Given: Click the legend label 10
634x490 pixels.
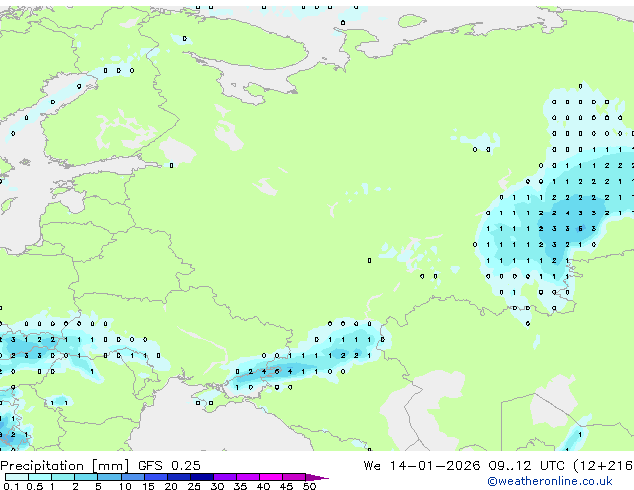Looking at the screenshot, I should 125,486.
